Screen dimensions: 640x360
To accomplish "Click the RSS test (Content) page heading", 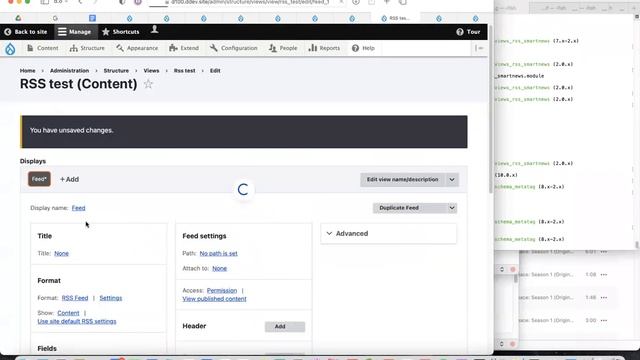I will 78,84.
